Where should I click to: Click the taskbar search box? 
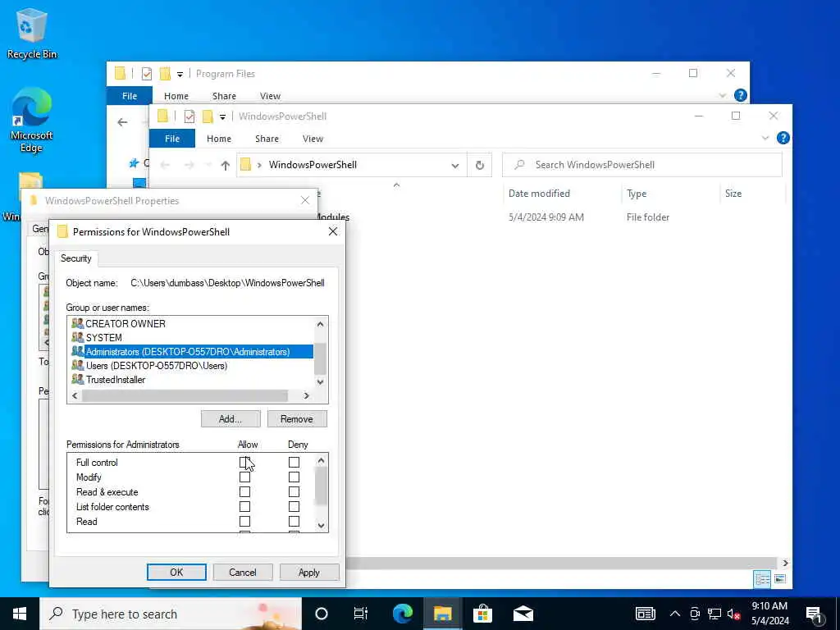point(171,614)
